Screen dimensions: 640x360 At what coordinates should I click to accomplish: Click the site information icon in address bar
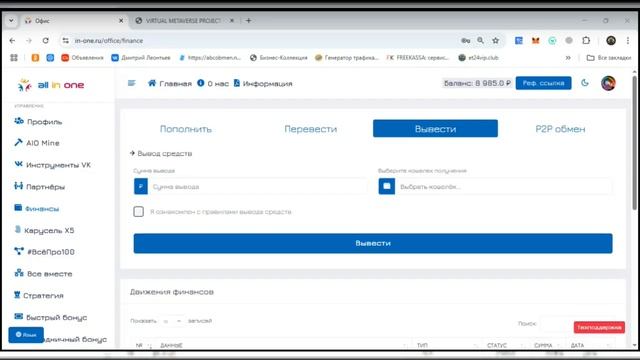pos(65,40)
